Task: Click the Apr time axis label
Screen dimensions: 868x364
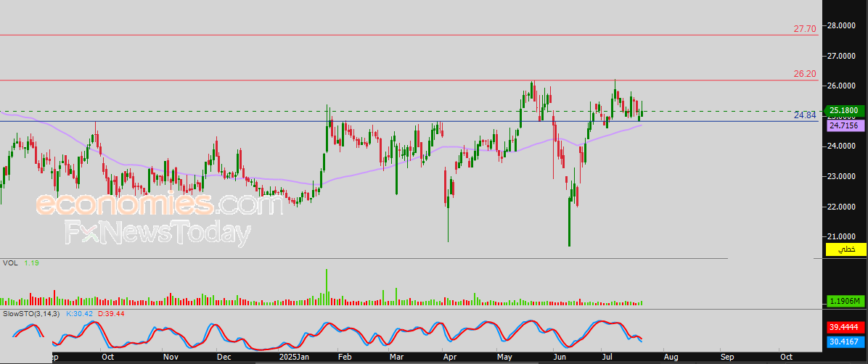Action: [451, 357]
